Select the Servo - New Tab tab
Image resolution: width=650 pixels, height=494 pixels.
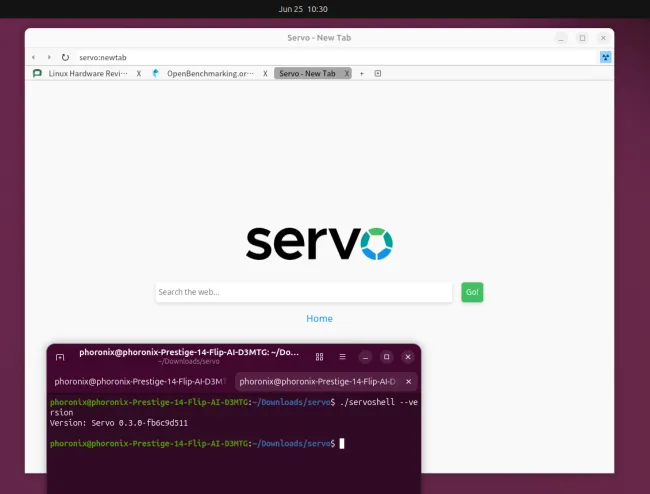307,73
